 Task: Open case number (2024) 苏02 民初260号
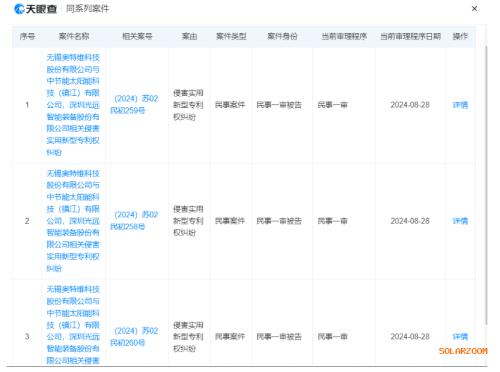click(x=134, y=336)
